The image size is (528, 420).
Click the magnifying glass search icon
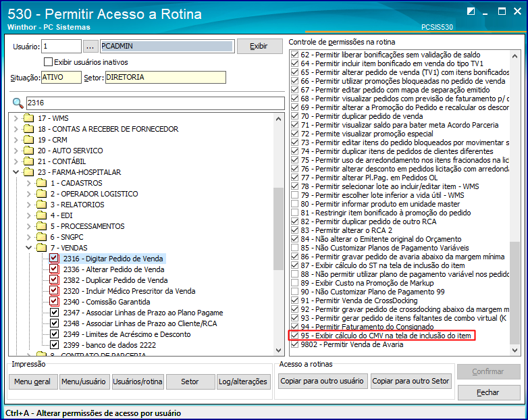click(18, 103)
